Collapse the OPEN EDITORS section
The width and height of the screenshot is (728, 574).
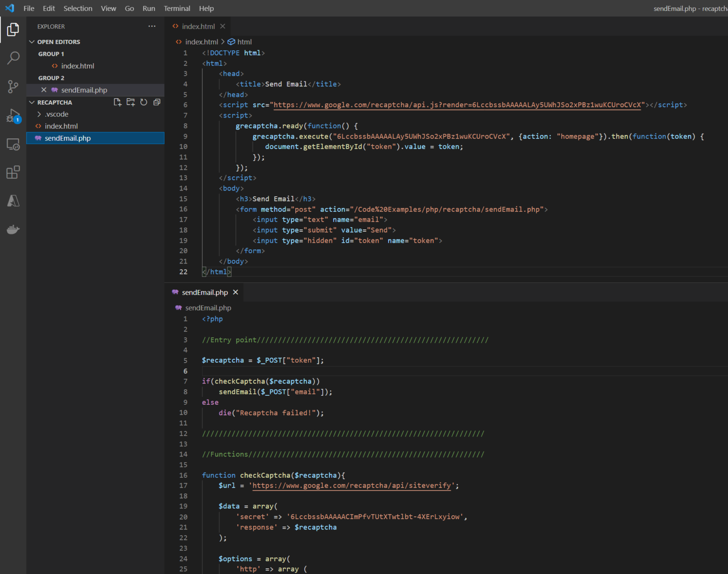coord(32,42)
